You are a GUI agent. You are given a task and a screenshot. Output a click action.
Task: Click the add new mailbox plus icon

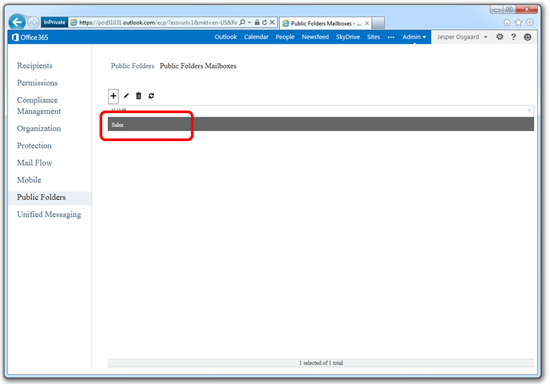click(113, 96)
